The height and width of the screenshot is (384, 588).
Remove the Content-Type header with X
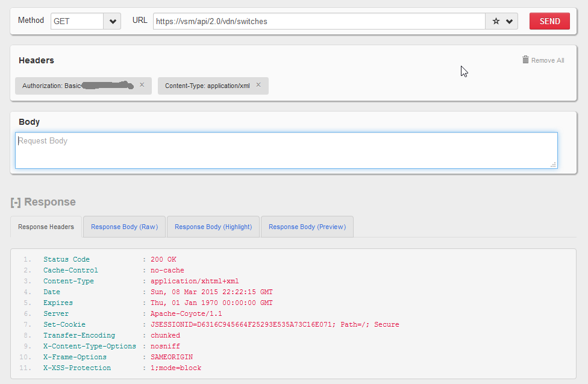[258, 85]
